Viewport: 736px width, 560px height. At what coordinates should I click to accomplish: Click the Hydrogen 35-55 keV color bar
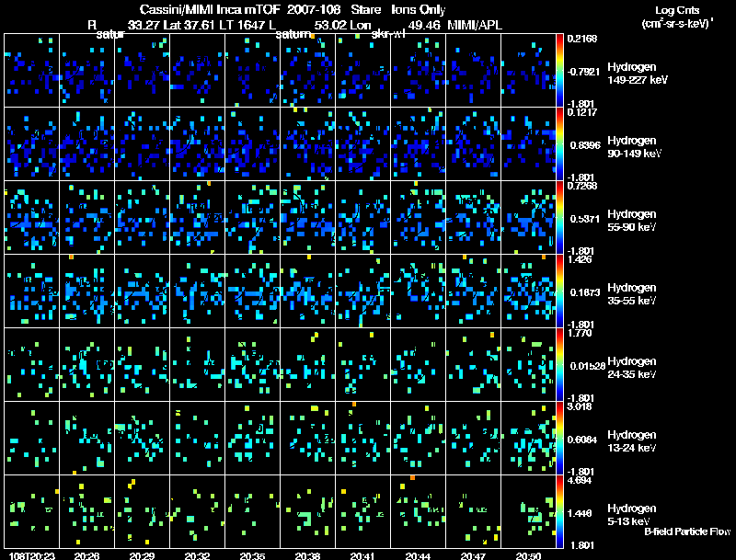coord(559,291)
